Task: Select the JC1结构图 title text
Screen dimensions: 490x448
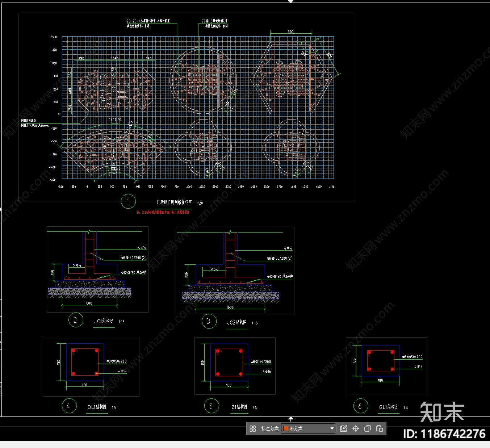Action: pos(104,321)
